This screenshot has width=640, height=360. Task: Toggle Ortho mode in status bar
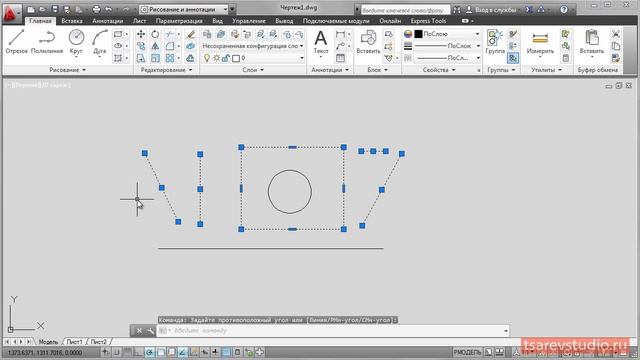pos(139,352)
